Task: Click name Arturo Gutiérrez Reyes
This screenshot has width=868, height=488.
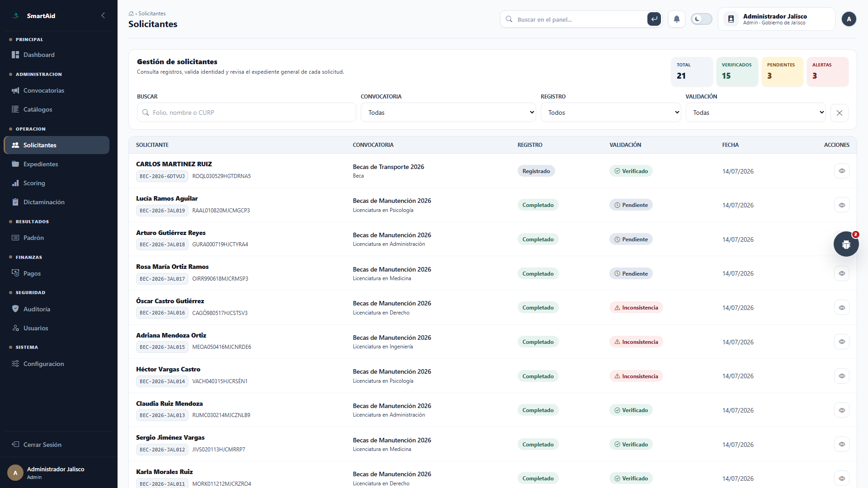Action: tap(171, 233)
